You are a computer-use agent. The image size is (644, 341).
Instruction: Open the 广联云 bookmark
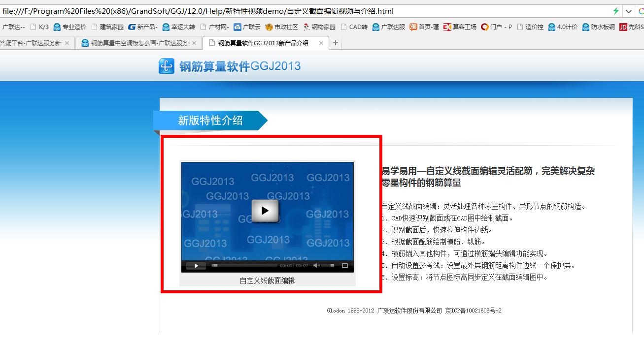247,27
